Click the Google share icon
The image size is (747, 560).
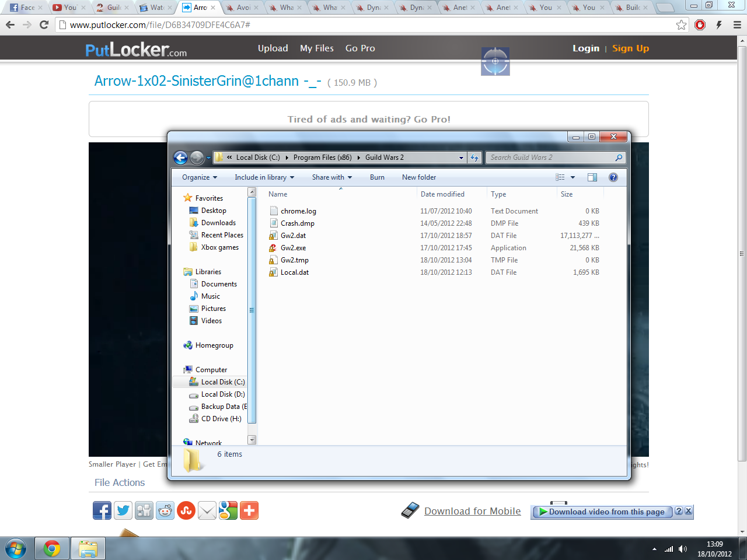228,510
